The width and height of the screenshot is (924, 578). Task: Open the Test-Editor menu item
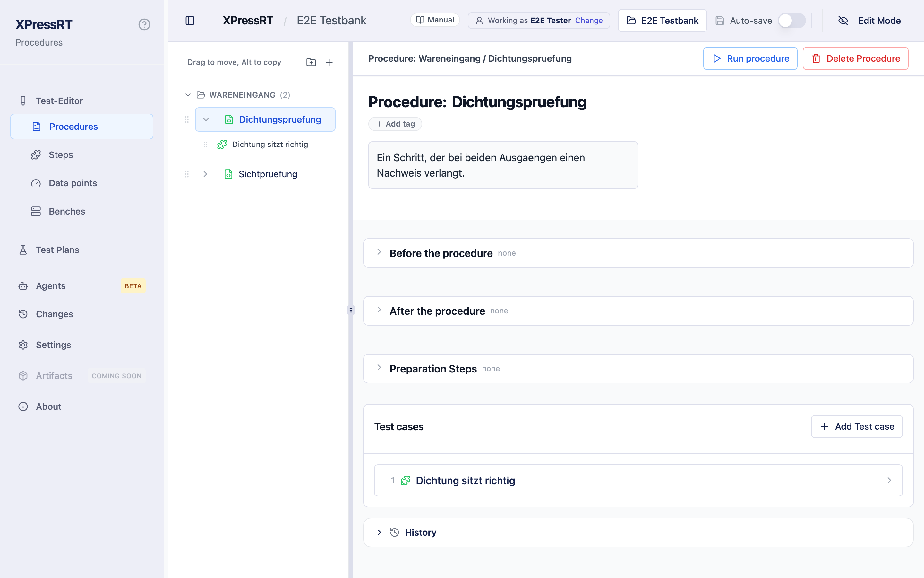click(x=82, y=101)
